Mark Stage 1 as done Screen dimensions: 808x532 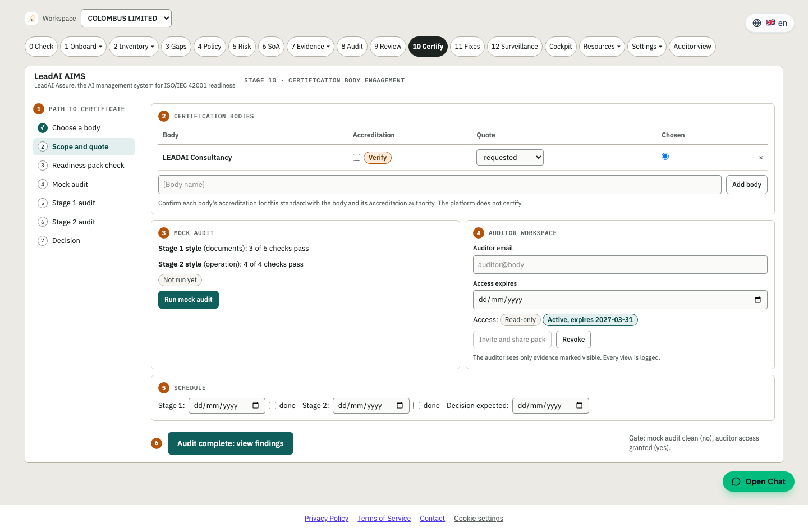(273, 406)
